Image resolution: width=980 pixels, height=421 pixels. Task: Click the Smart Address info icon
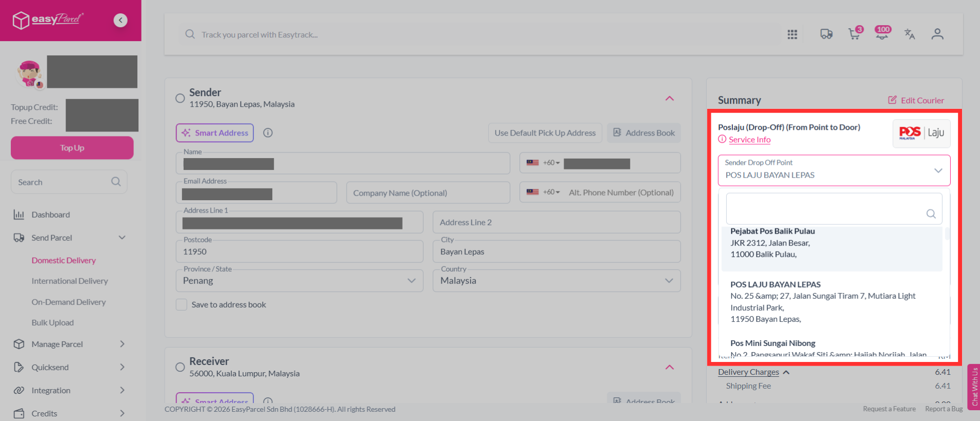[268, 133]
